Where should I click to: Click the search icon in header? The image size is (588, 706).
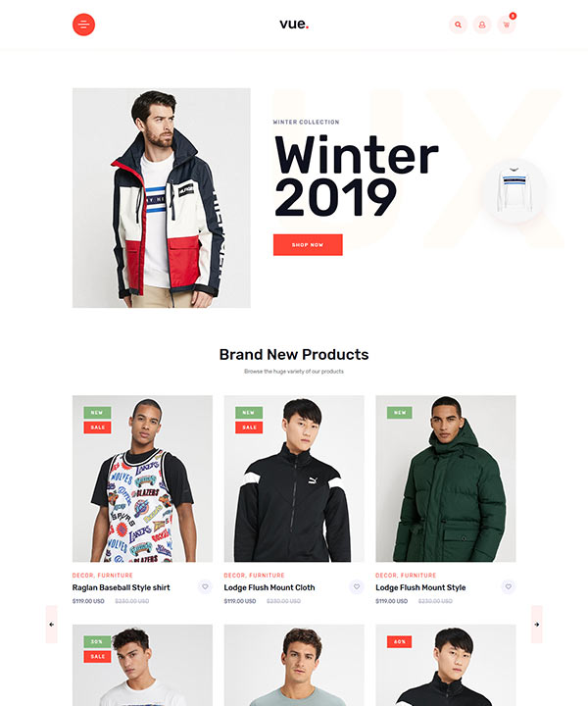click(458, 25)
